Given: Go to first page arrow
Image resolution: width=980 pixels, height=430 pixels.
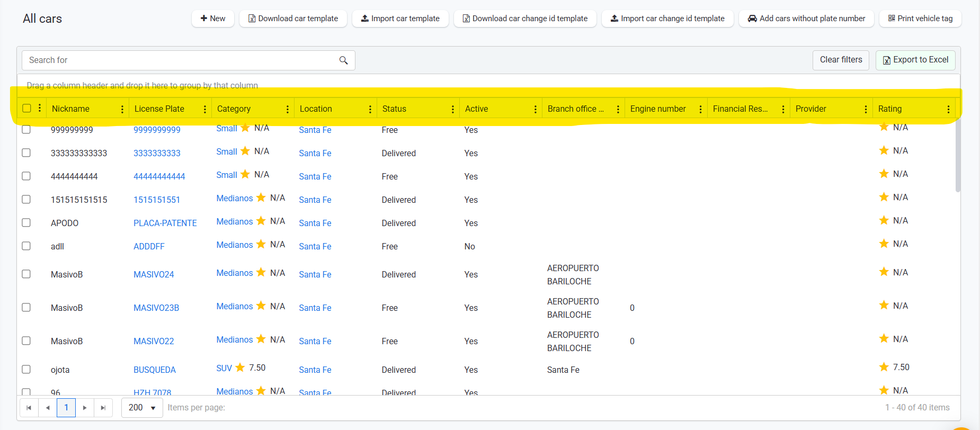Looking at the screenshot, I should tap(29, 408).
